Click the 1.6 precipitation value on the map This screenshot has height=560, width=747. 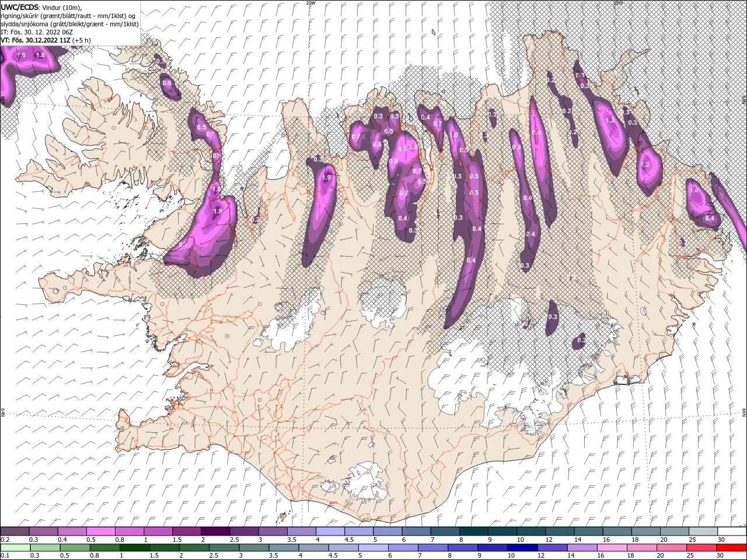[x=22, y=55]
